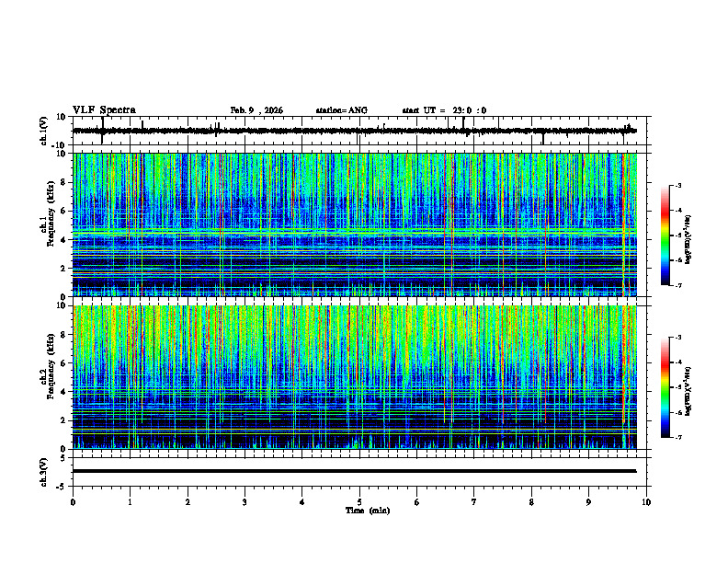Click the "8" kHz tick on ch.1 frequency axis

pyautogui.click(x=63, y=182)
